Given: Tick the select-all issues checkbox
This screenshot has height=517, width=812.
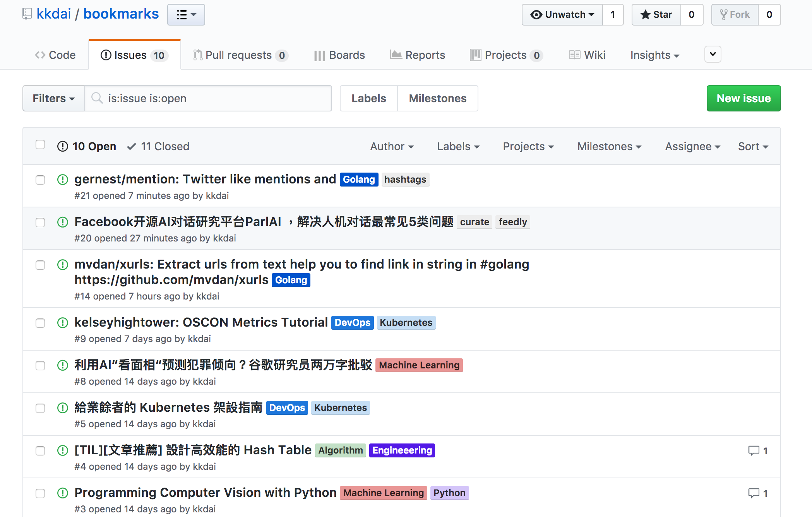Looking at the screenshot, I should (x=40, y=145).
